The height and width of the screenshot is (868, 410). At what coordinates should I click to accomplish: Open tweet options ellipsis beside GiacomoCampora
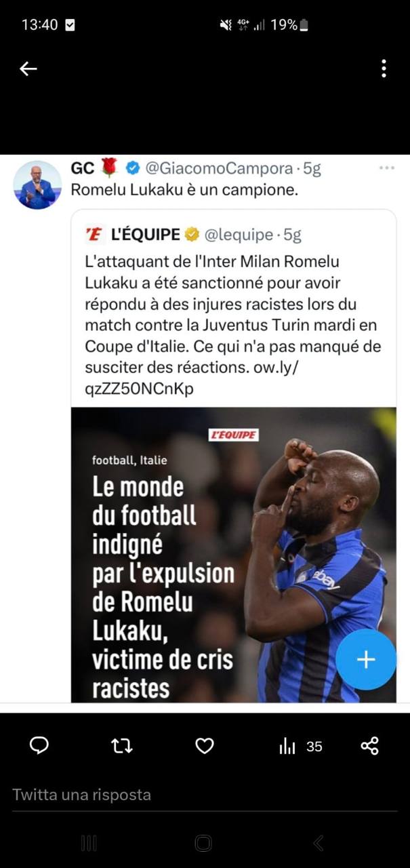coord(387,167)
